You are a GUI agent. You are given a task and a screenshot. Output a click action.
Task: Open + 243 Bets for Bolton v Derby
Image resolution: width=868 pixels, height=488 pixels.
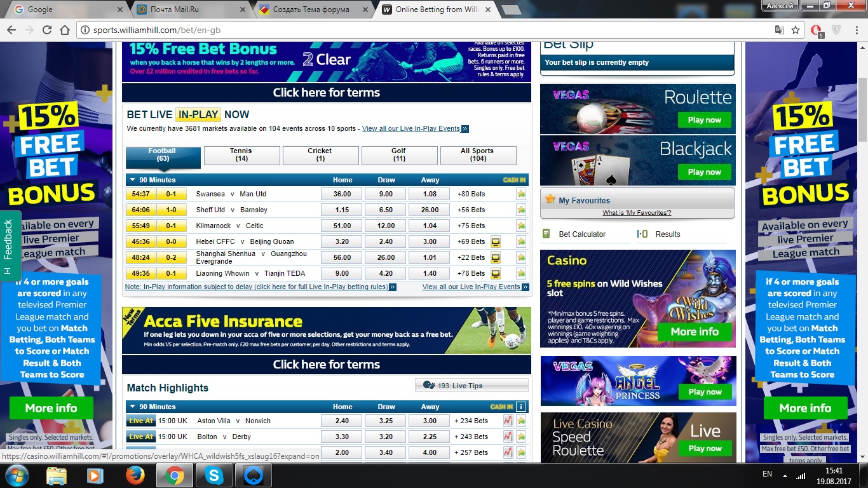click(x=471, y=437)
